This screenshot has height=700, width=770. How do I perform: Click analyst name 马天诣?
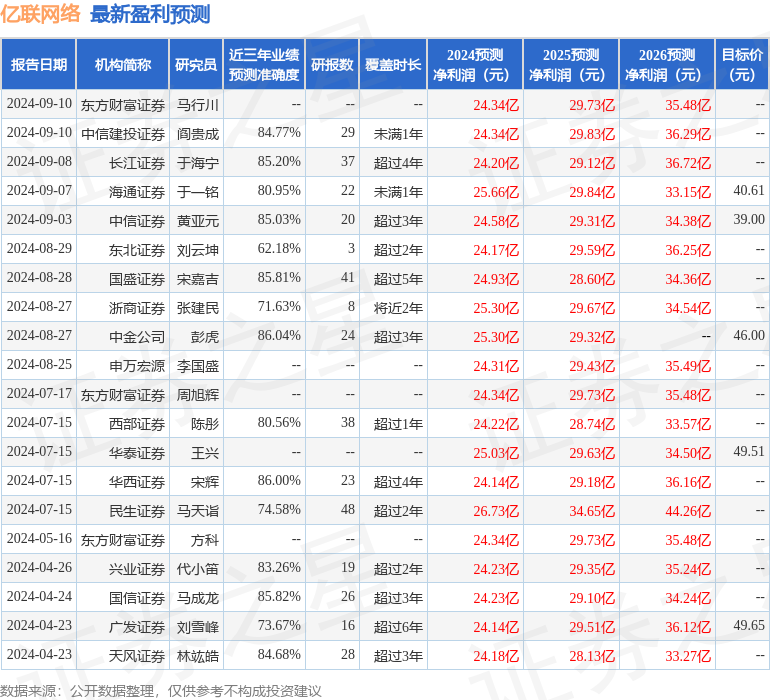pyautogui.click(x=198, y=511)
